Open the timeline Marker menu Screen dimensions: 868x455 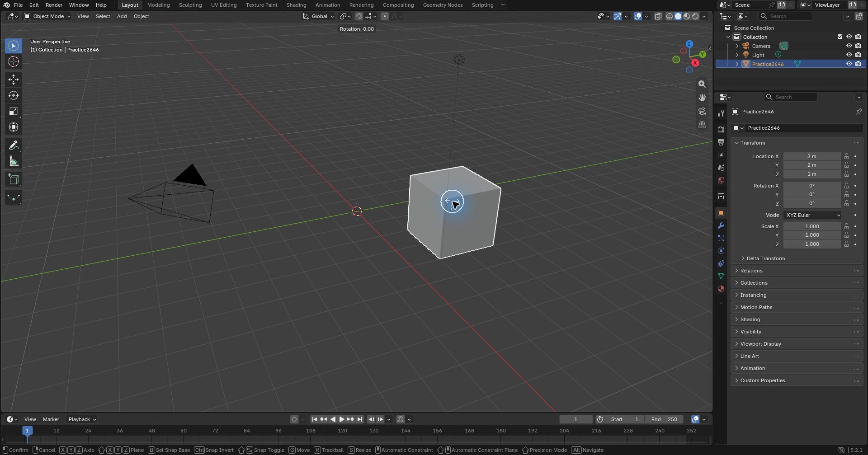tap(51, 419)
